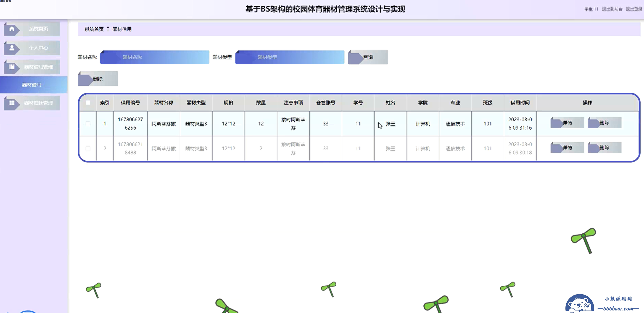Click the time cell 2023-03-06 09:31:16
This screenshot has height=313, width=644.
[520, 124]
